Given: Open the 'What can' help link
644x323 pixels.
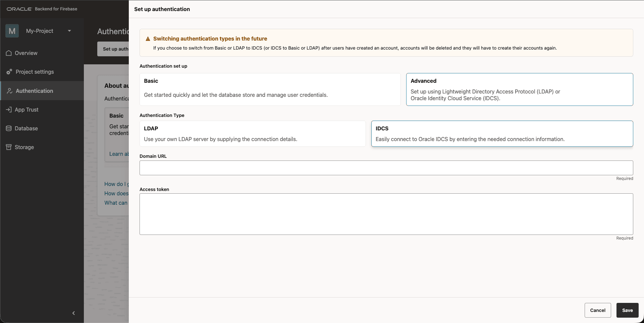Looking at the screenshot, I should click(x=116, y=203).
